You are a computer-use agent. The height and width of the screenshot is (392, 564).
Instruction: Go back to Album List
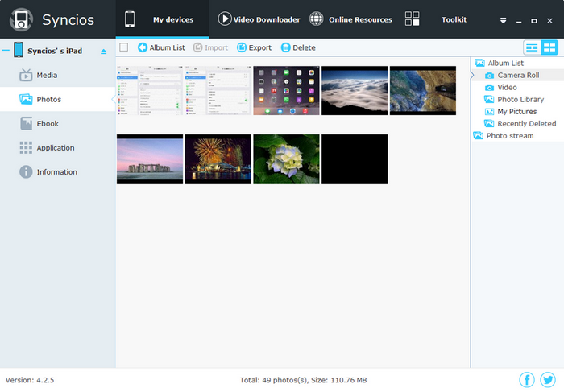(161, 47)
